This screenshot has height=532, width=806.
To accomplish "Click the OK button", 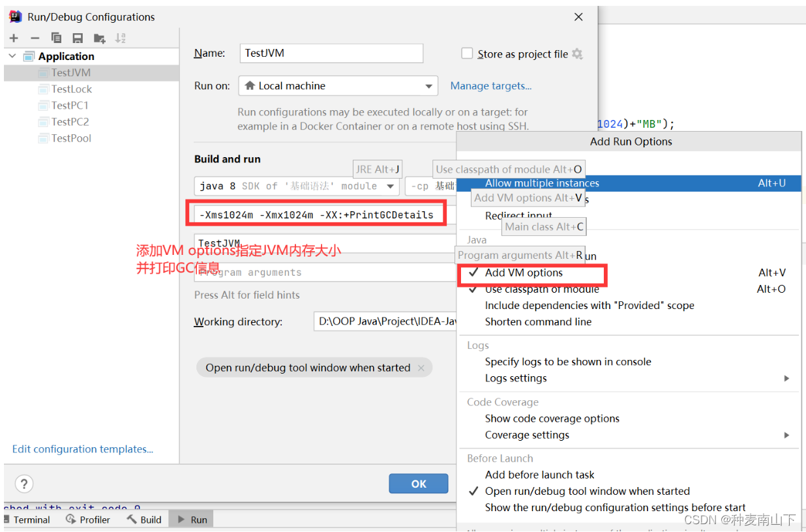I will coord(419,484).
